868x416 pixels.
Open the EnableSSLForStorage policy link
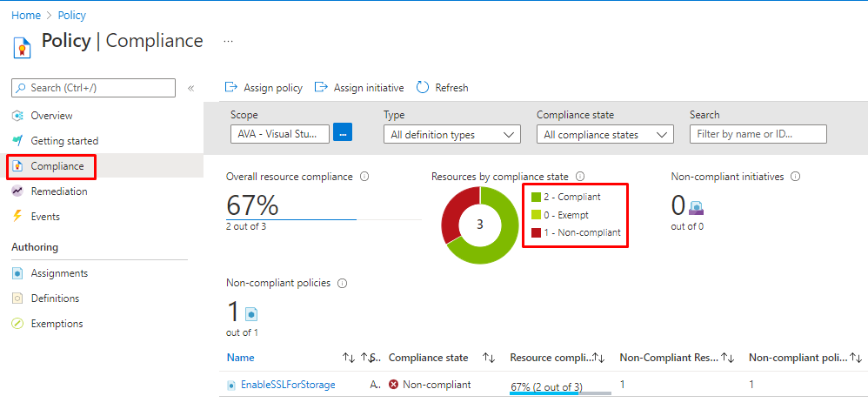pyautogui.click(x=281, y=385)
